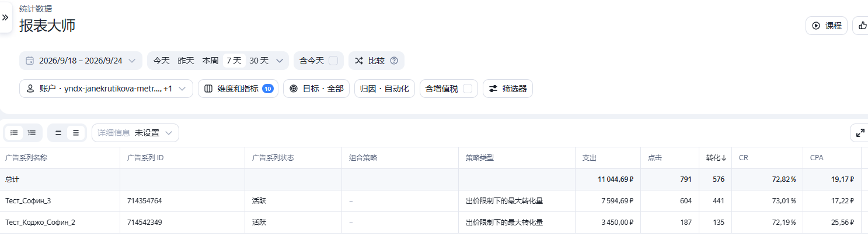Open the 归因 · 自动化 attribution selector
This screenshot has height=240, width=868.
point(385,89)
